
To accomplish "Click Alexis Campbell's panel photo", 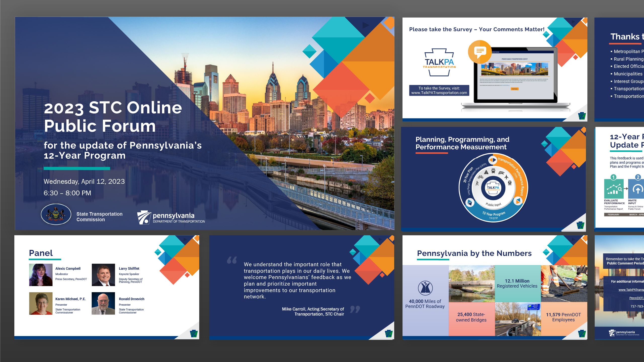I will (41, 275).
